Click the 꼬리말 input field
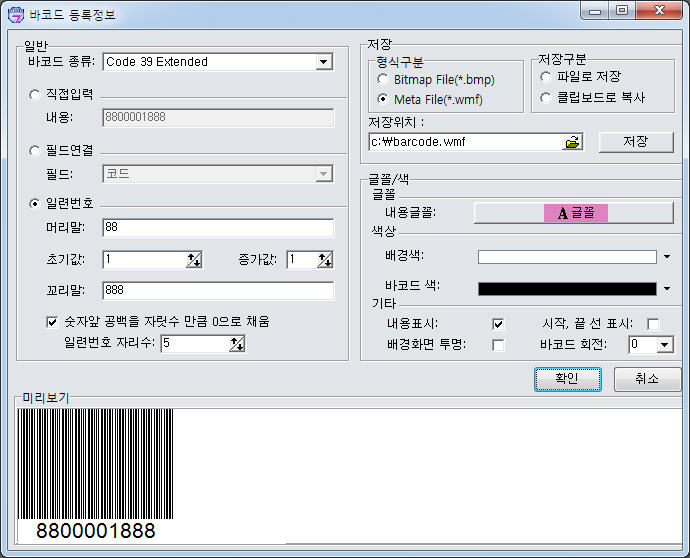 (x=218, y=290)
